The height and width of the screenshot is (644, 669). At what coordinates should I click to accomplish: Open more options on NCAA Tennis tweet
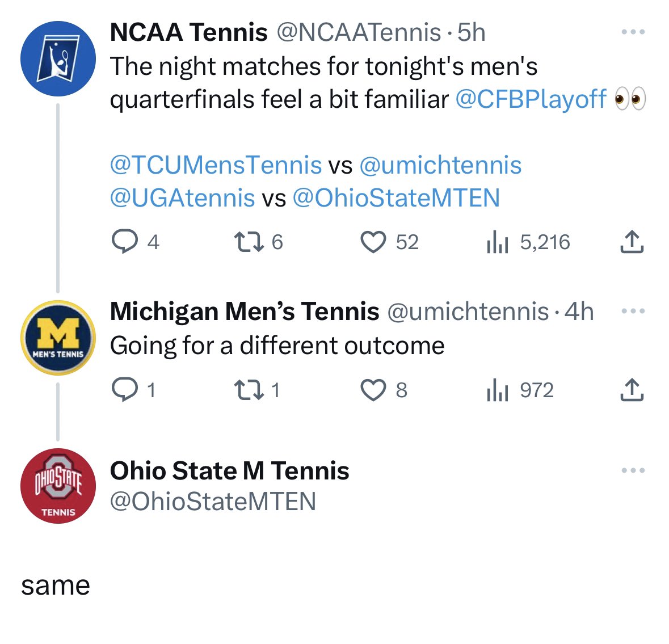point(633,32)
